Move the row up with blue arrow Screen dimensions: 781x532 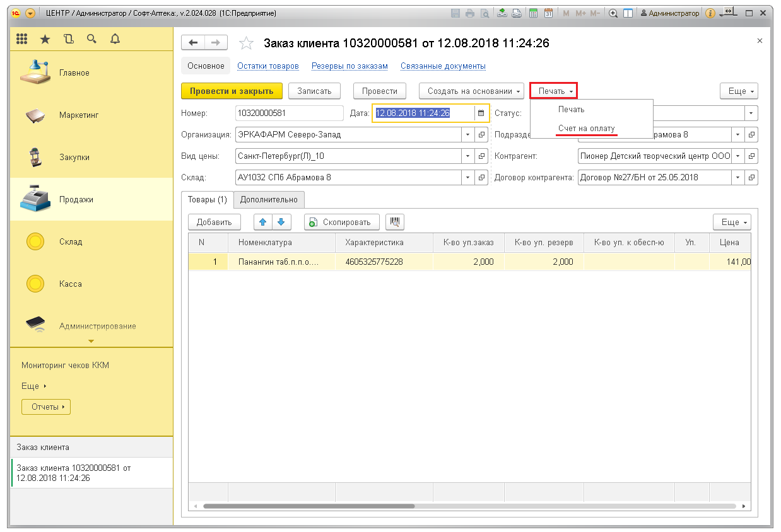[263, 222]
